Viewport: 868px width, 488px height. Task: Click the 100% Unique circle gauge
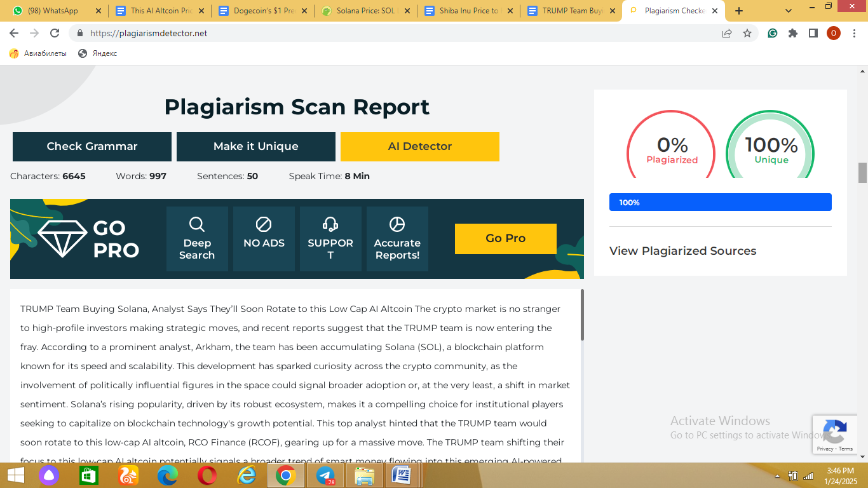771,145
